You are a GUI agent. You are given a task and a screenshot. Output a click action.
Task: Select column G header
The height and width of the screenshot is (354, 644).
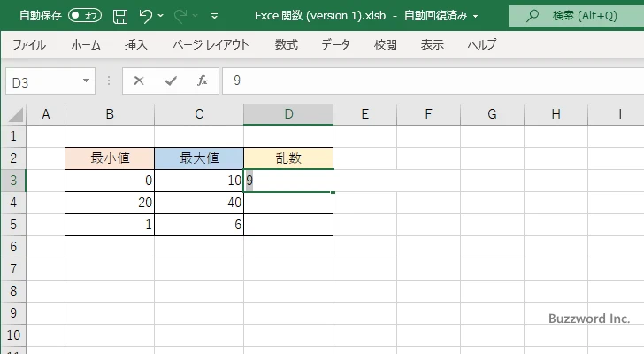492,114
